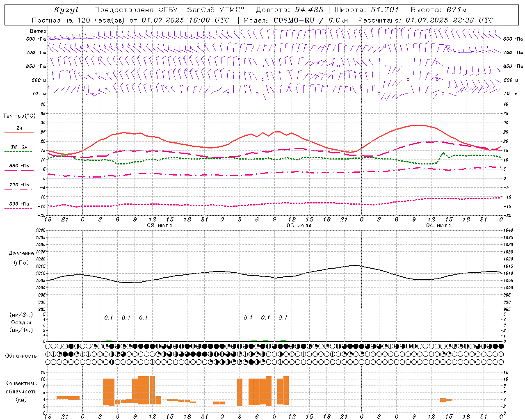Click the small orange convective bar on 04 июля
Viewport: 525px width, 420px height.
pyautogui.click(x=446, y=400)
